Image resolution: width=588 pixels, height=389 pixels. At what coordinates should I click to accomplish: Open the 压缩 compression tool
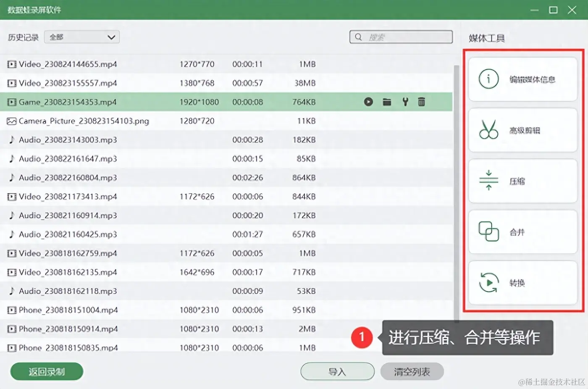tap(523, 181)
